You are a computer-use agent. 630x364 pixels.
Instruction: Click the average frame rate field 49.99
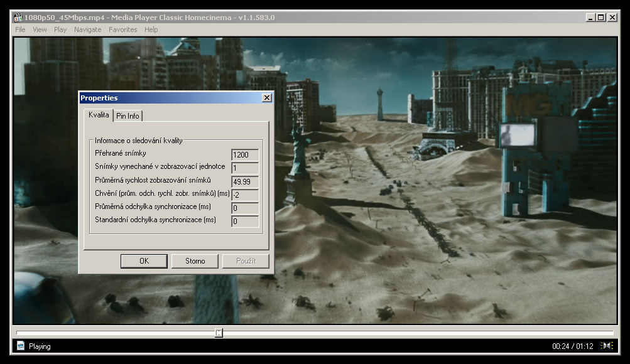(245, 181)
